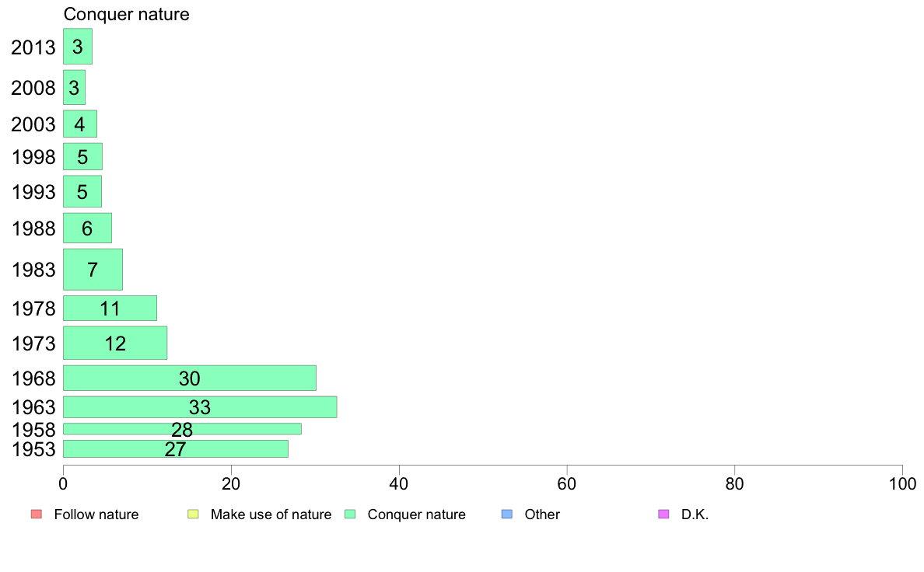
Task: Click the green Conquer nature legend swatch
Action: [350, 514]
